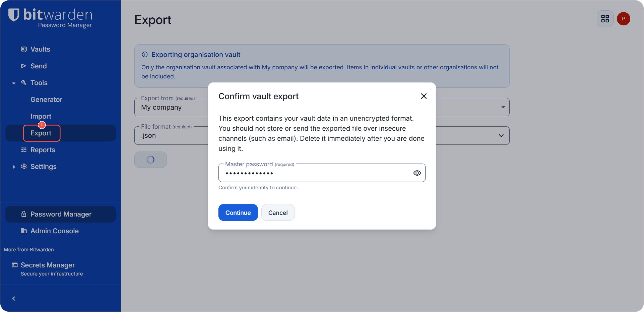The width and height of the screenshot is (644, 312).
Task: Collapse the Tools section chevron
Action: [x=13, y=83]
